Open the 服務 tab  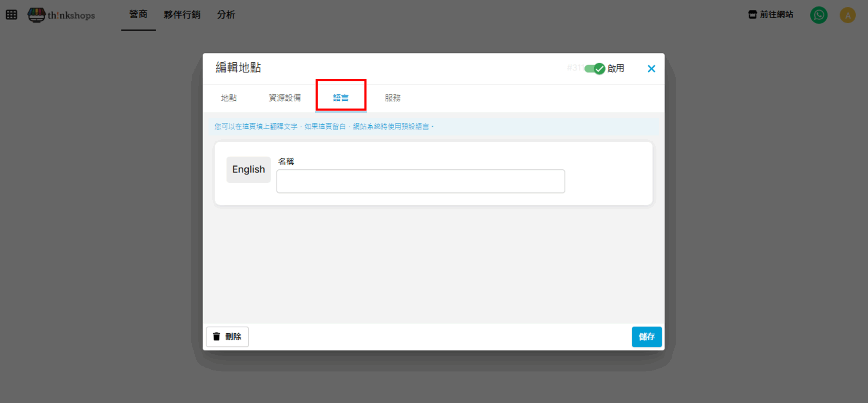[x=393, y=98]
